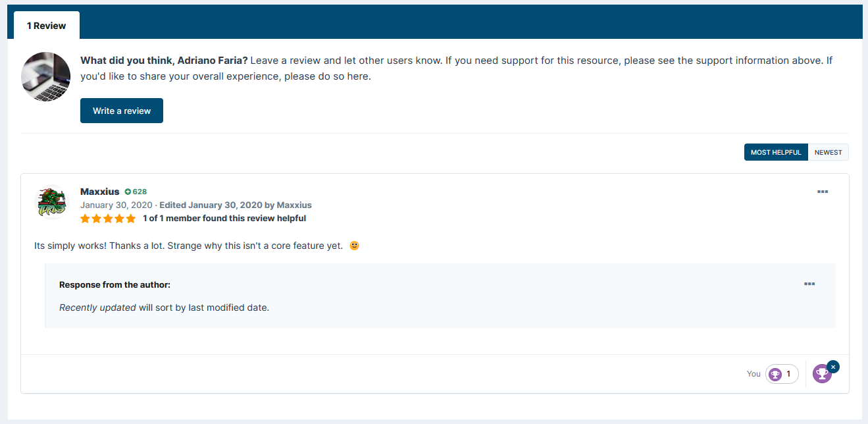Click Maxxius's dragon avatar image

[51, 202]
